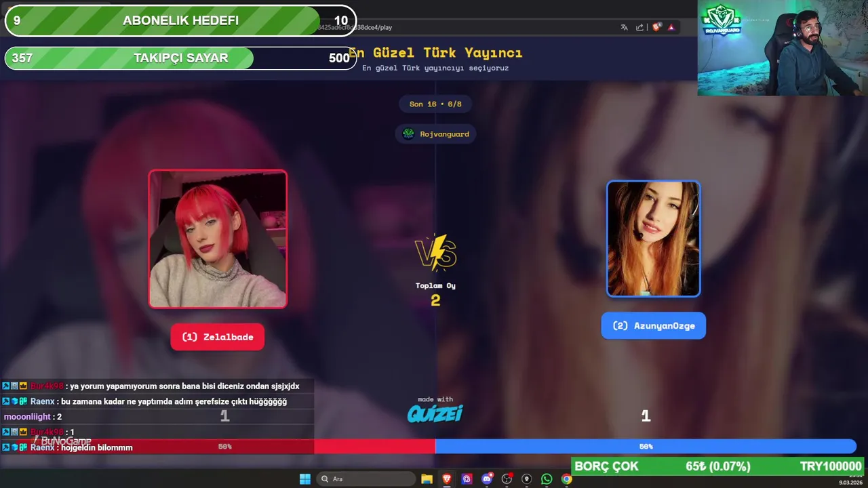Click the browser address bar URL
The width and height of the screenshot is (868, 488).
point(355,28)
